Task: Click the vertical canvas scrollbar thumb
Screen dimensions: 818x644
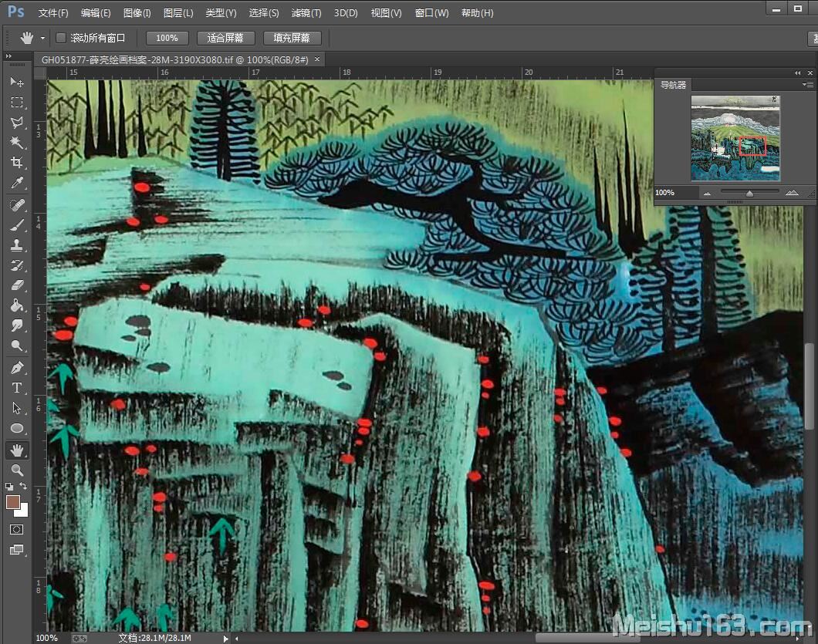Action: click(x=808, y=386)
